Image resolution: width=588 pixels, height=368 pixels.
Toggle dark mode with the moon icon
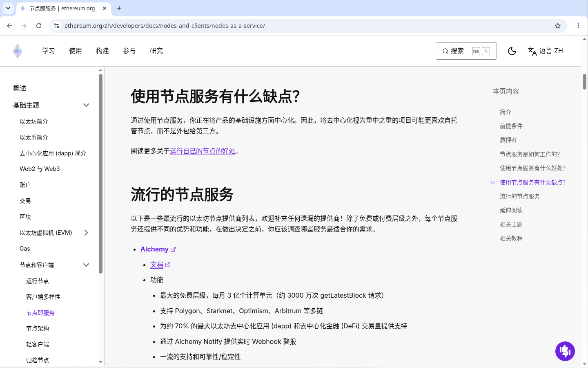[512, 51]
